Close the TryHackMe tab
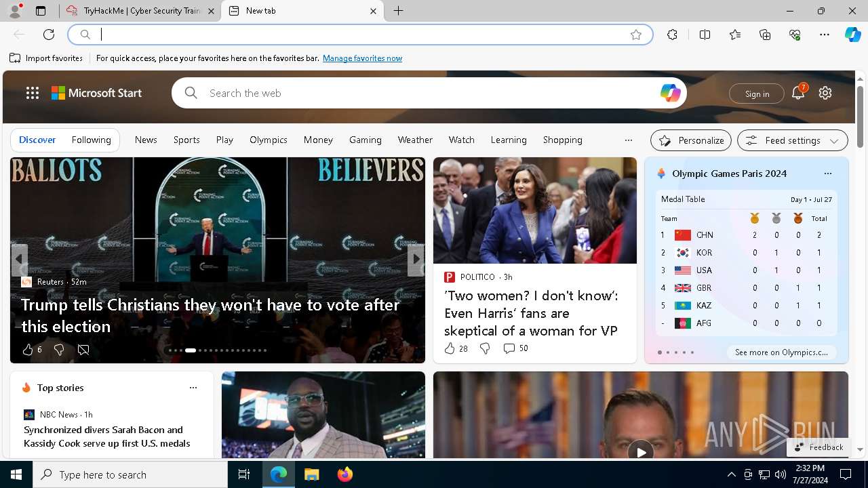868x488 pixels. 211,11
